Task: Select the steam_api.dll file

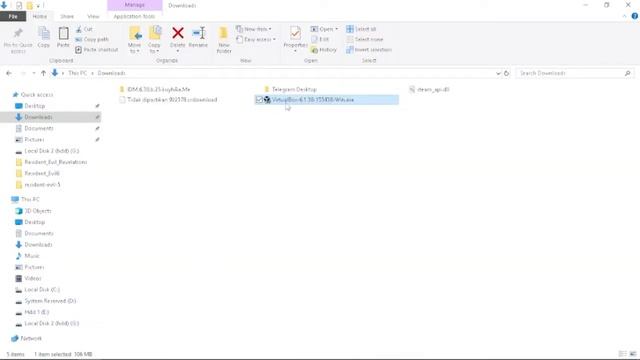Action: 429,89
